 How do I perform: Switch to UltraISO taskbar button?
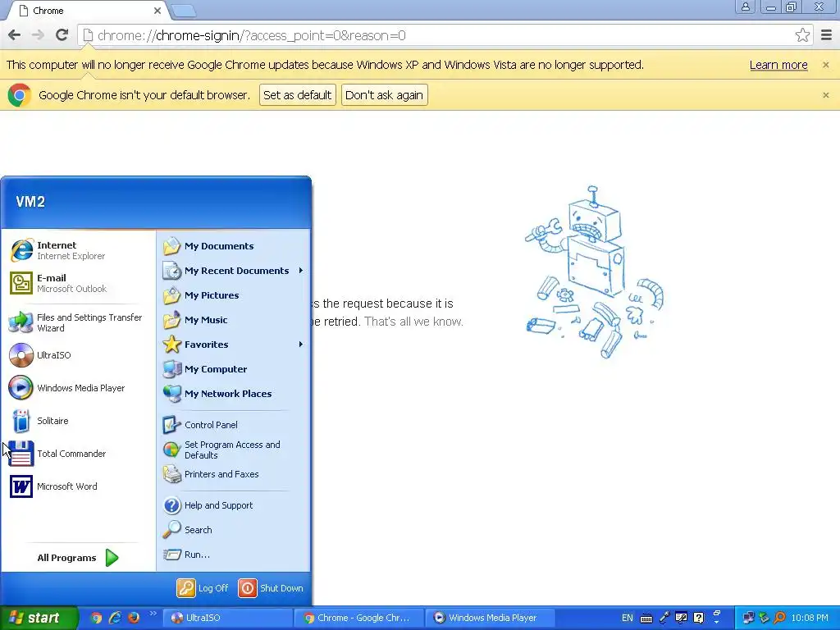click(x=227, y=618)
